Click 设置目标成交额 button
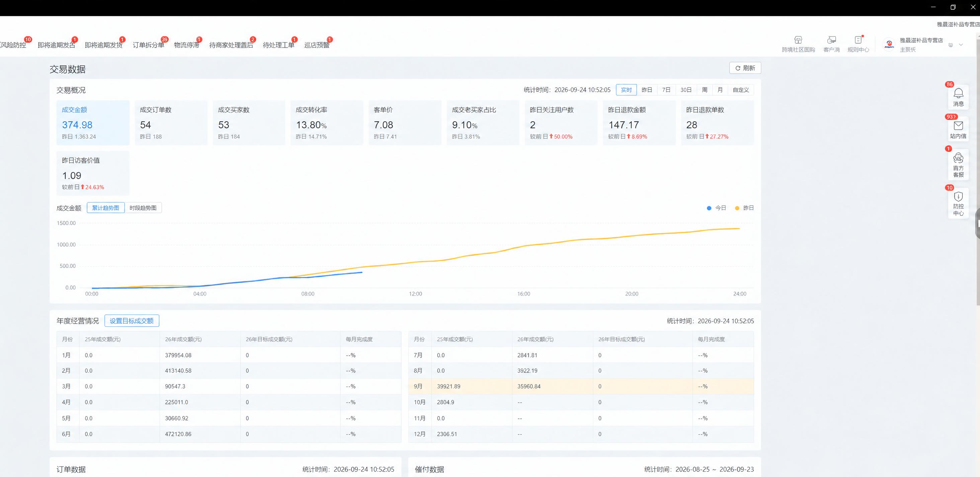This screenshot has width=980, height=477. coord(132,321)
